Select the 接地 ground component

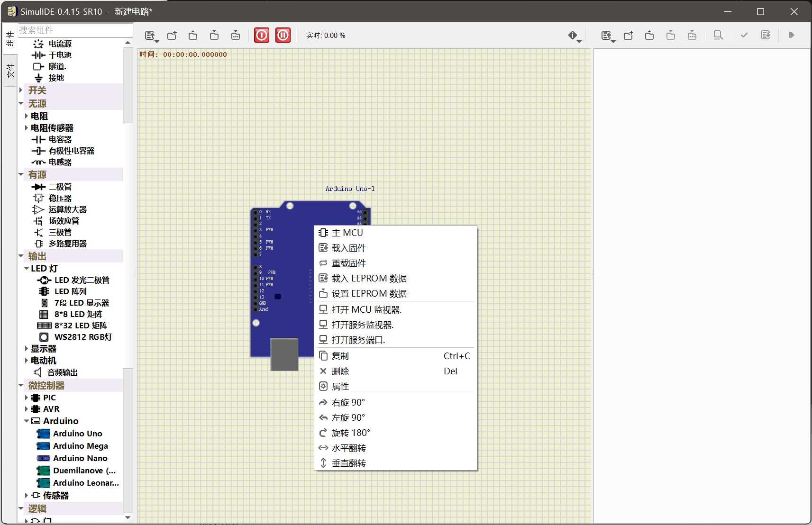(56, 78)
